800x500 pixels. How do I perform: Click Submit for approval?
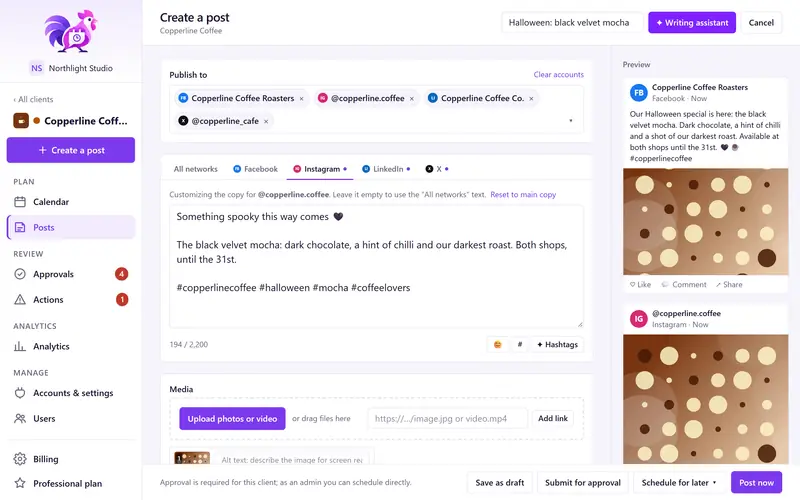pos(583,483)
